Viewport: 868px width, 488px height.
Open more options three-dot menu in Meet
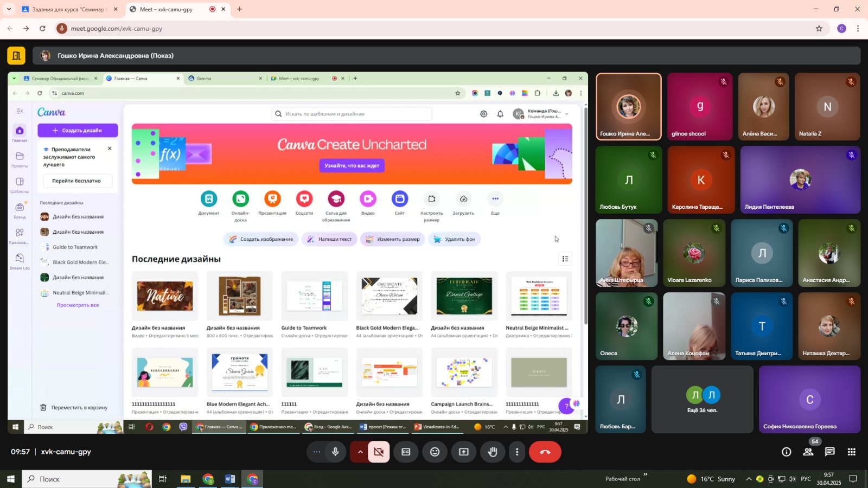point(517,452)
